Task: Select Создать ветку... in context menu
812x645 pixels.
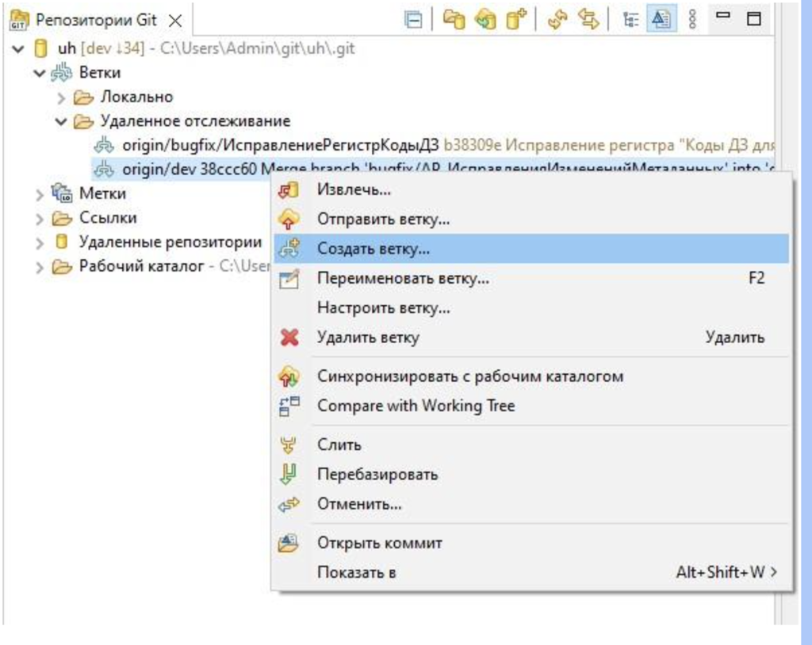Action: click(373, 248)
